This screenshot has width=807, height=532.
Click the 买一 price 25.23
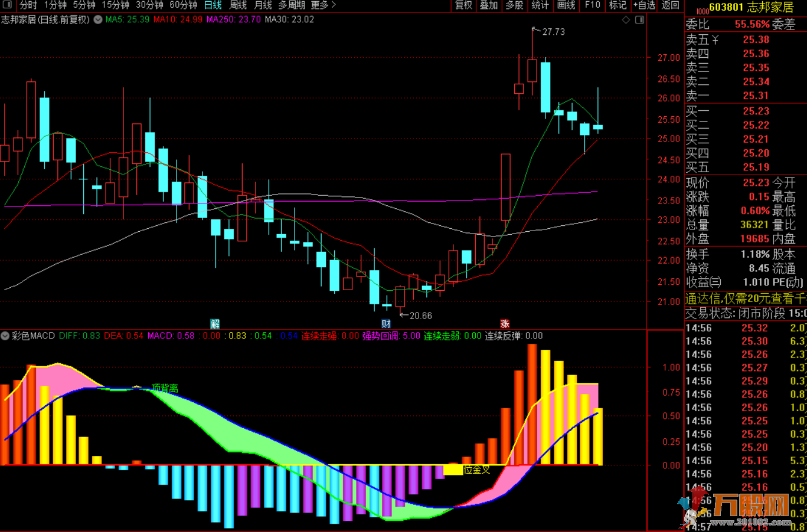pyautogui.click(x=756, y=111)
